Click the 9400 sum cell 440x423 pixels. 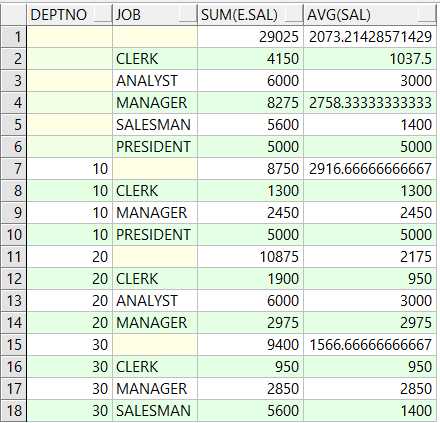pyautogui.click(x=251, y=345)
